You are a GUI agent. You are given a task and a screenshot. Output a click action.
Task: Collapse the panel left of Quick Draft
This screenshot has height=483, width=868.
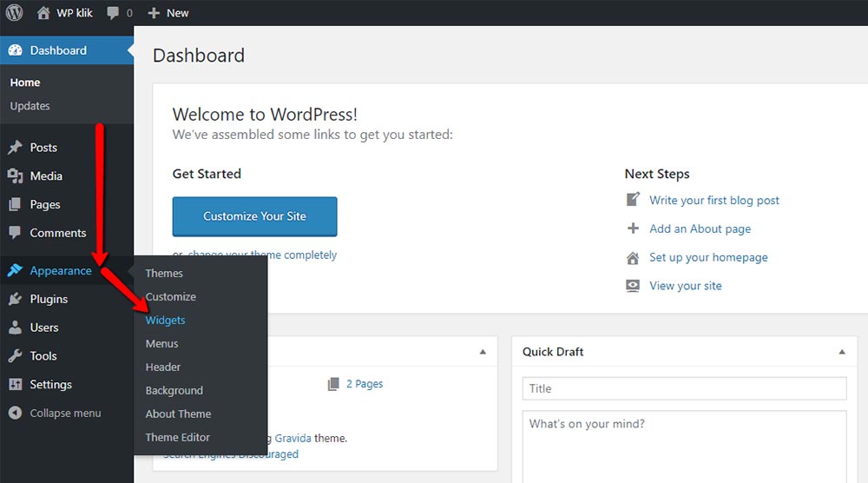coord(483,352)
